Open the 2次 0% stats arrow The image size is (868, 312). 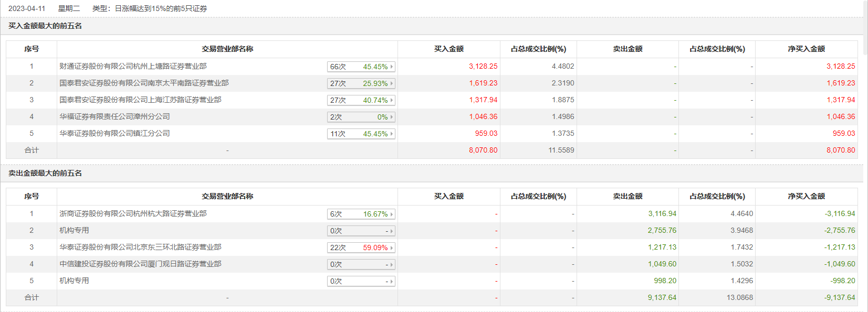(392, 117)
